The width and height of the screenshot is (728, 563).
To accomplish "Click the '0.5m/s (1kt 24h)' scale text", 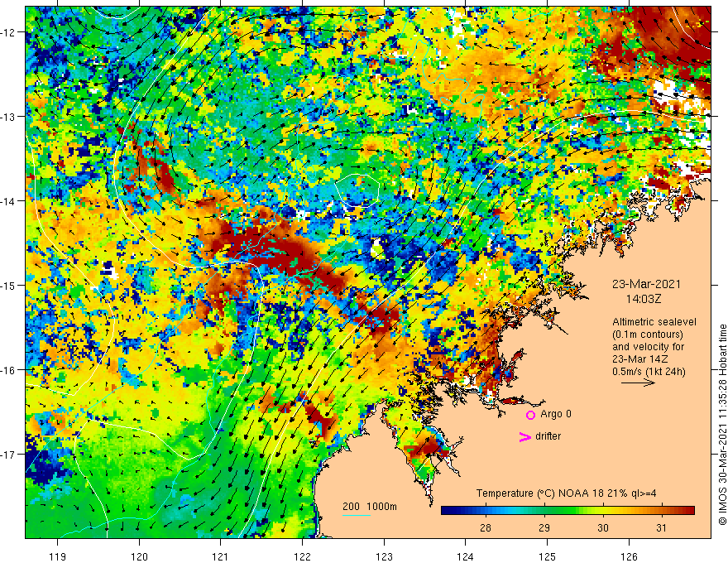I will 649,372.
